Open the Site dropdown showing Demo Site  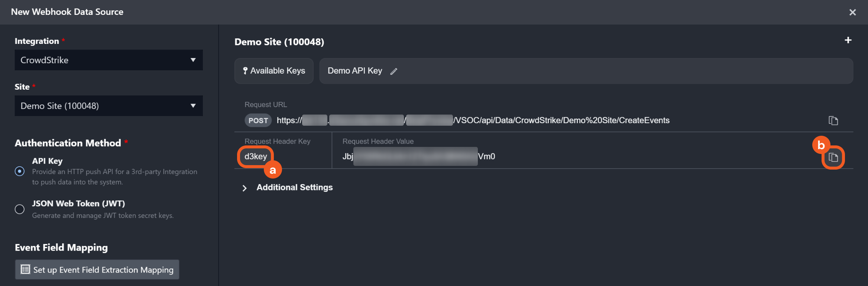[108, 106]
